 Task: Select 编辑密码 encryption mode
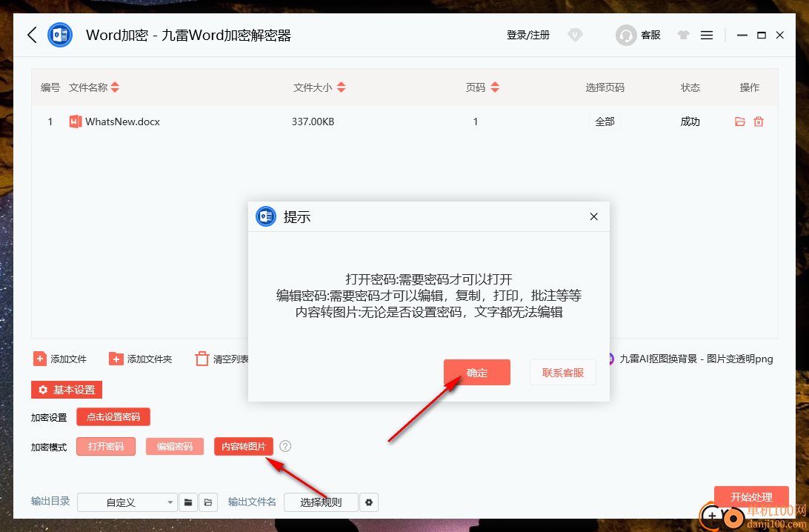point(174,446)
